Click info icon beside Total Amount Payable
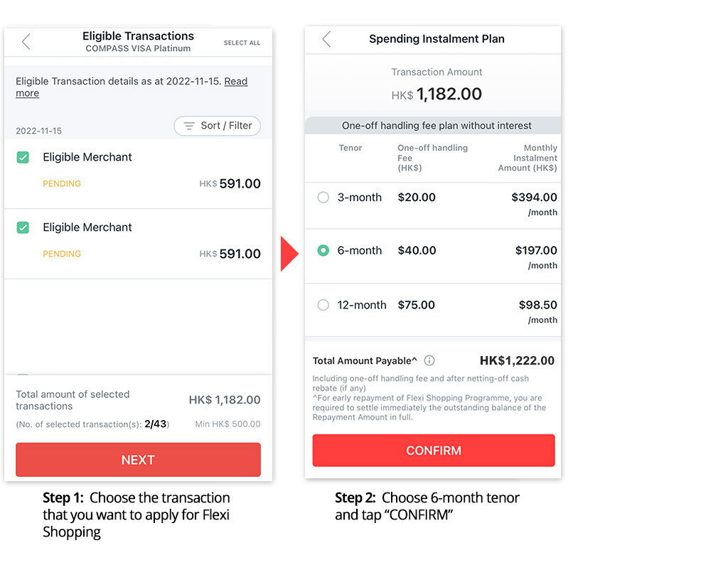Viewport: 728px width, 575px height. coord(429,360)
